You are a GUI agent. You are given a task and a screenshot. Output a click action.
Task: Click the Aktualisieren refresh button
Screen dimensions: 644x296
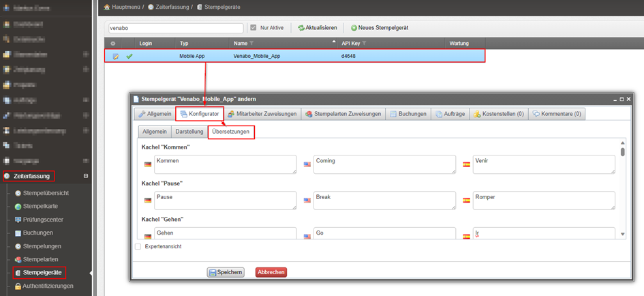click(318, 28)
